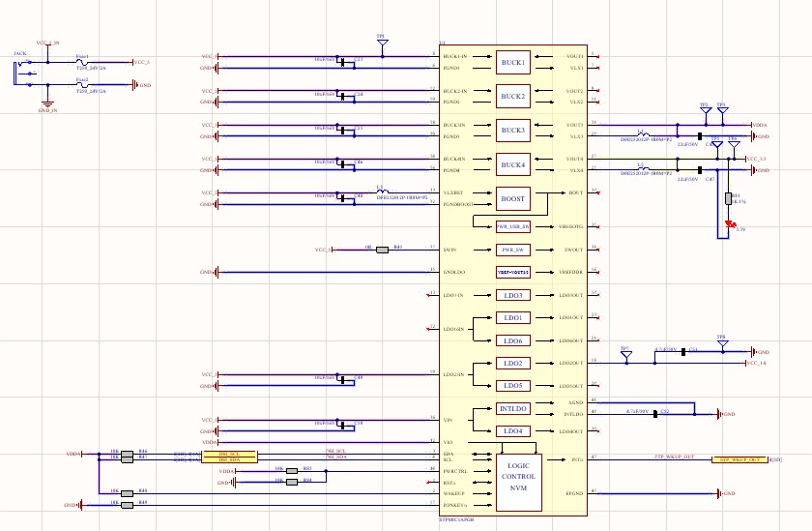Screen dimensions: 812x531
Task: Select inductor L3 at VLXBST
Action: 382,192
